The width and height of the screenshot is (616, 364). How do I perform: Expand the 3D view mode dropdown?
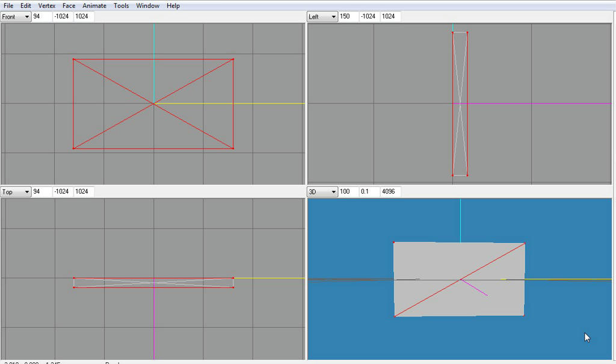[x=333, y=192]
